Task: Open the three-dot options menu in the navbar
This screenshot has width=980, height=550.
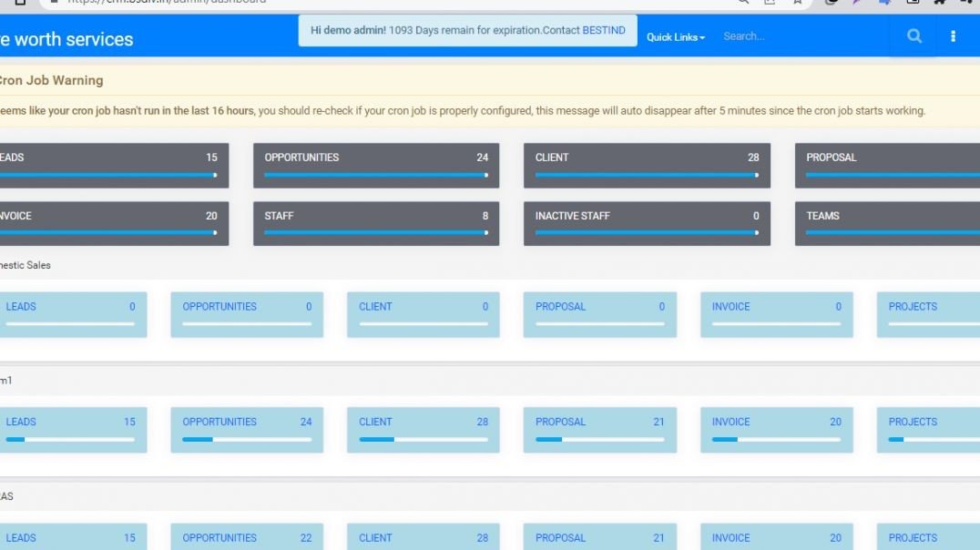Action: tap(953, 36)
